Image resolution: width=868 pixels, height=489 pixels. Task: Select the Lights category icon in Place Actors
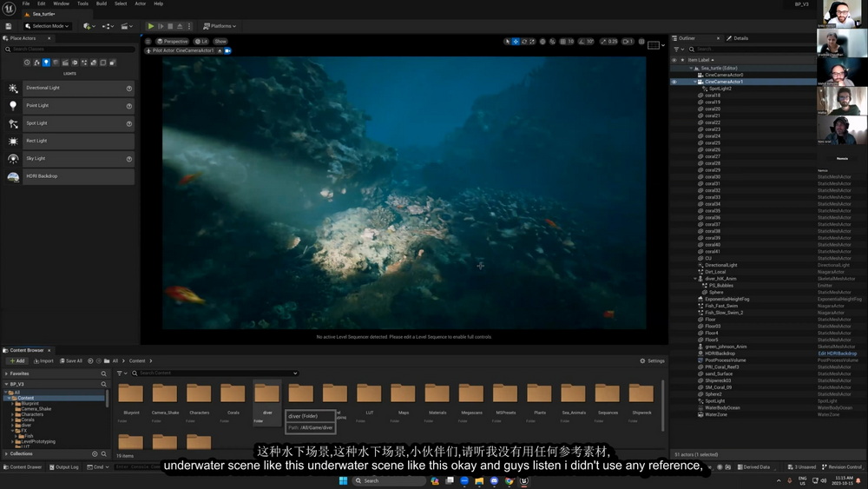(x=46, y=63)
